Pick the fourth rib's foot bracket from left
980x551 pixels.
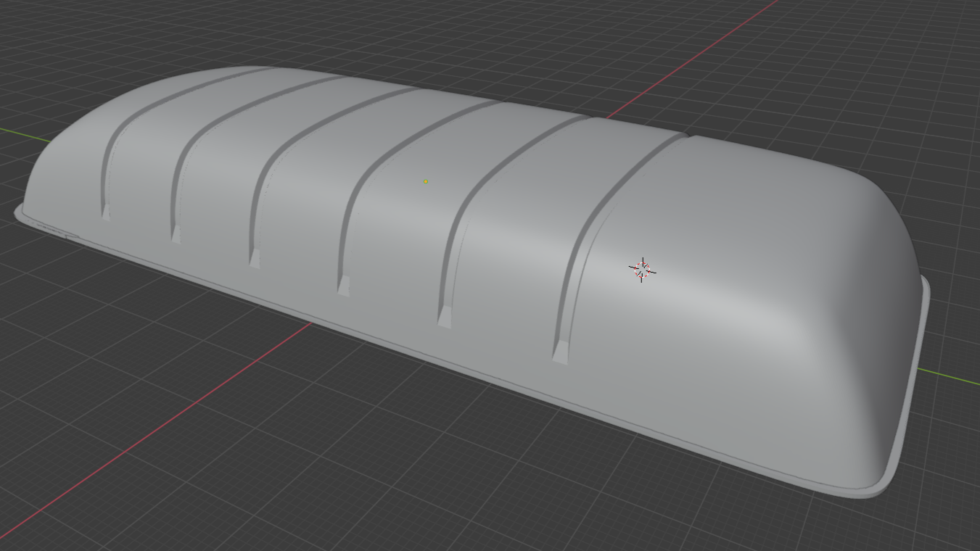[344, 286]
